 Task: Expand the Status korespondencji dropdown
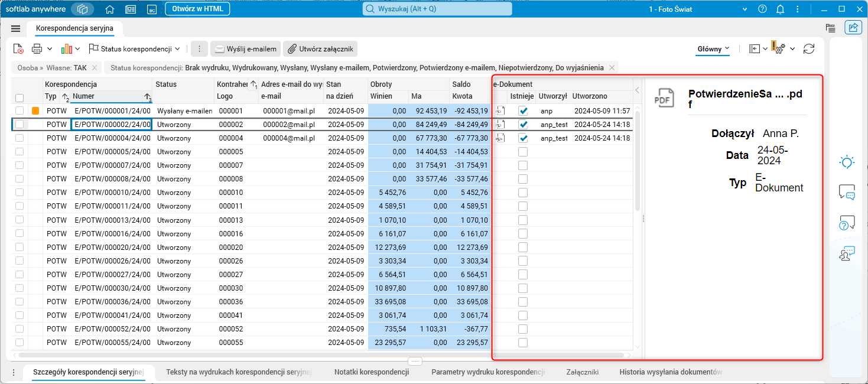(177, 49)
